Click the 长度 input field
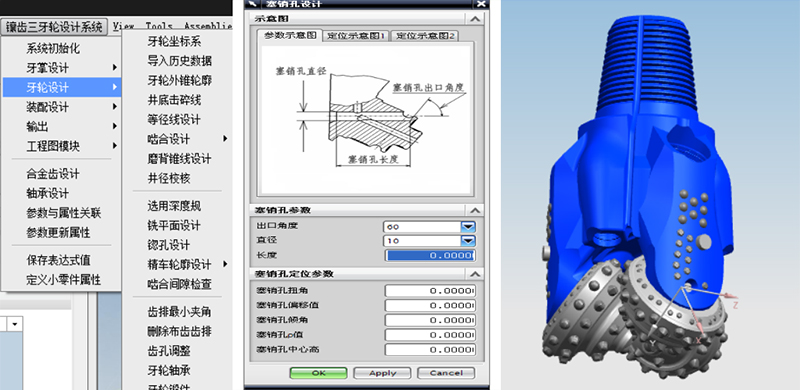The width and height of the screenshot is (800, 390). coord(430,255)
